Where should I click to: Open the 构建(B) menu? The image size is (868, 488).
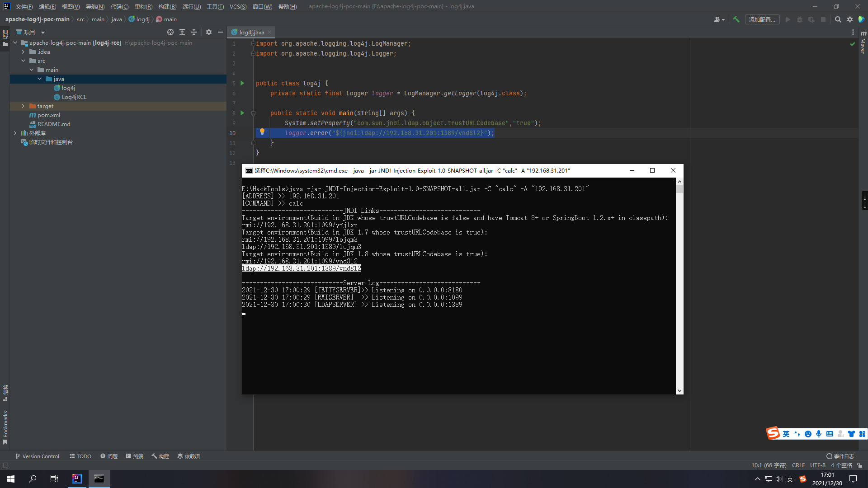pos(167,6)
